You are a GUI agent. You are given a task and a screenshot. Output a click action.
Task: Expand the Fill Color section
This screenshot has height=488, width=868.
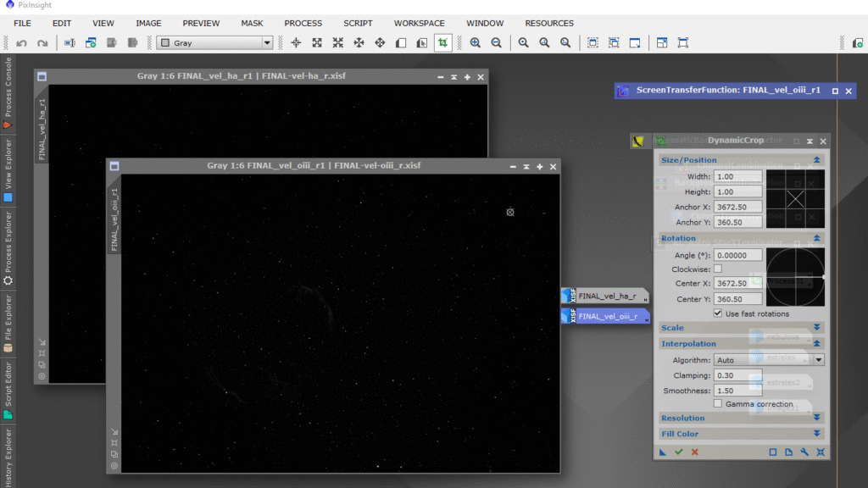pyautogui.click(x=816, y=434)
